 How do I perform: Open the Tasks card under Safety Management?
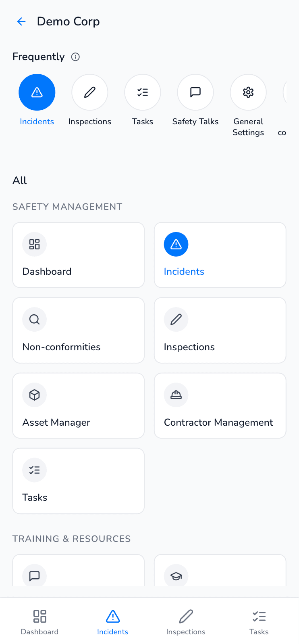point(78,481)
